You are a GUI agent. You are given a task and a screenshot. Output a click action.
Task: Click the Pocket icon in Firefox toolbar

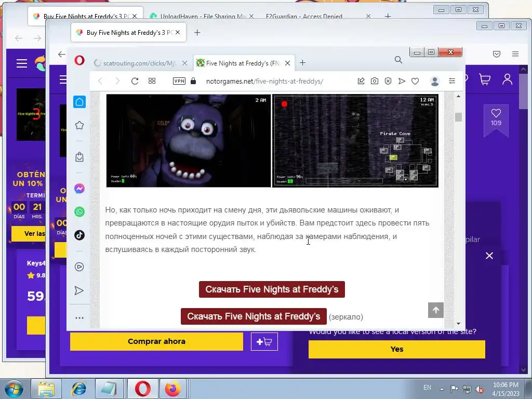pyautogui.click(x=497, y=54)
